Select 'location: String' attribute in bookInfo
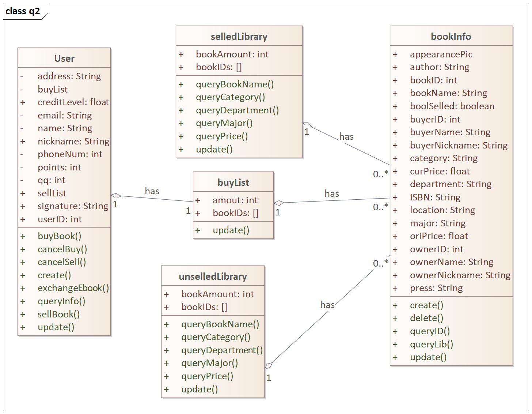This screenshot has width=532, height=414. (x=442, y=210)
